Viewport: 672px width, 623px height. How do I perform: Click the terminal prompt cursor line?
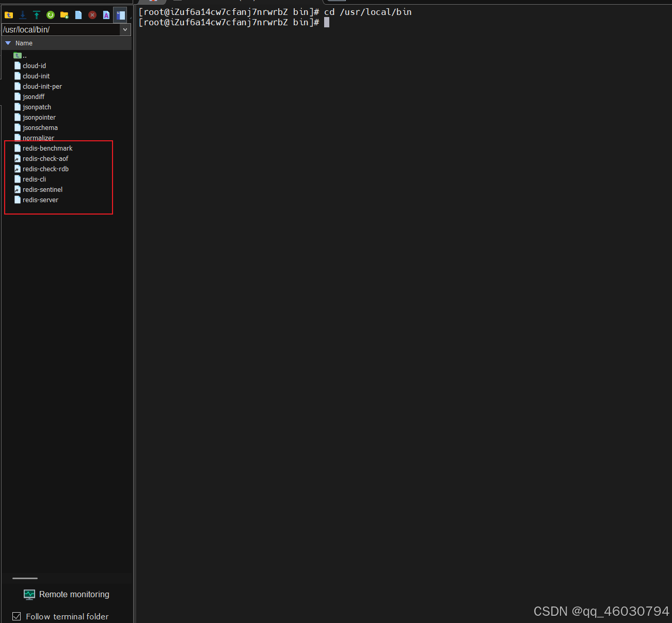coord(234,22)
